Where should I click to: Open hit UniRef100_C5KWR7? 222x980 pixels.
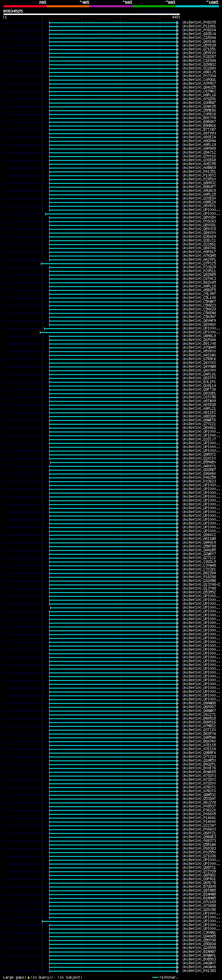click(x=199, y=301)
